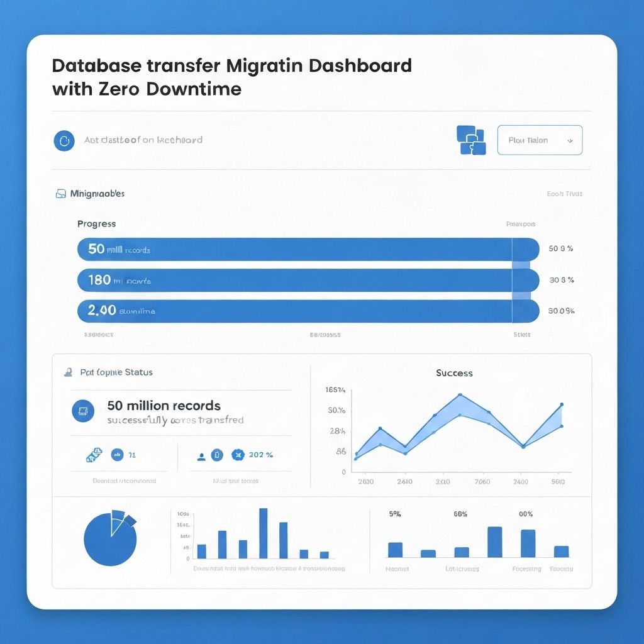
Task: Select the circular computer monitor icon
Action: pos(83,411)
